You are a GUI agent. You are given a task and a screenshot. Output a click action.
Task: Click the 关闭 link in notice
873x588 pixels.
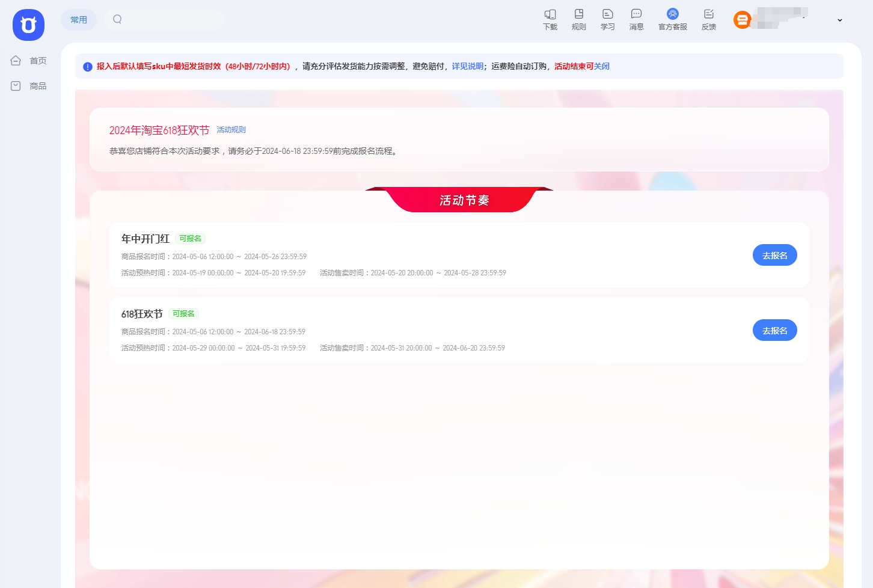click(x=601, y=66)
